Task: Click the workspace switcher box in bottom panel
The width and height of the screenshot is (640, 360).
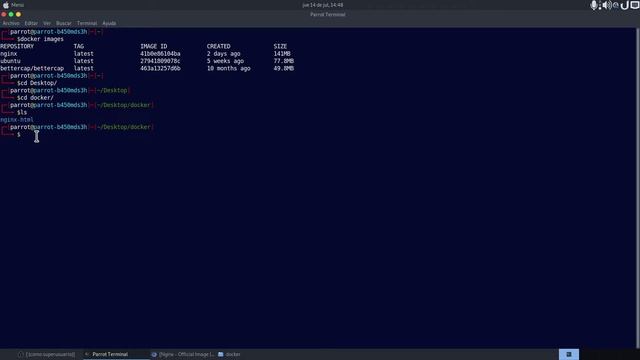Action: click(569, 354)
